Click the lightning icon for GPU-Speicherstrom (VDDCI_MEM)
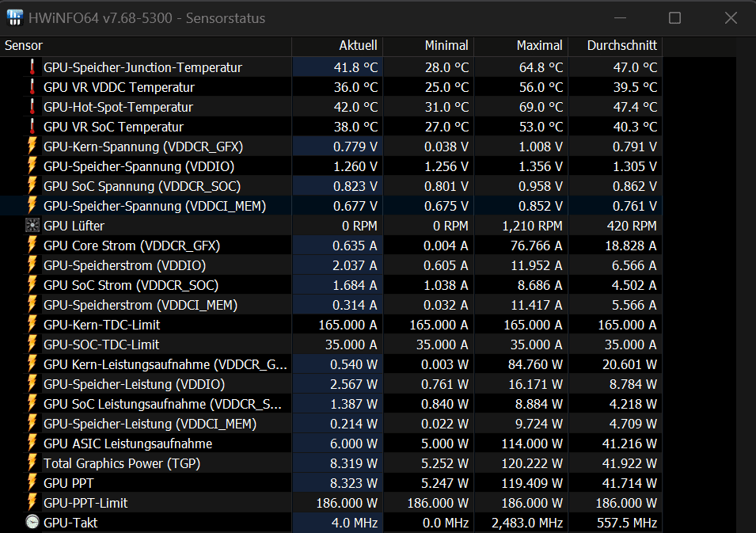The image size is (756, 533). (32, 304)
